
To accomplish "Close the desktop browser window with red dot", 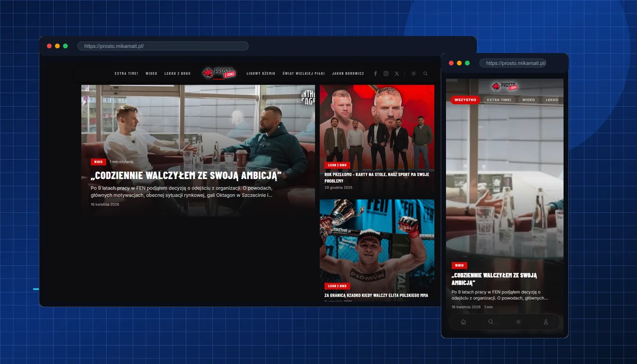I will 49,46.
